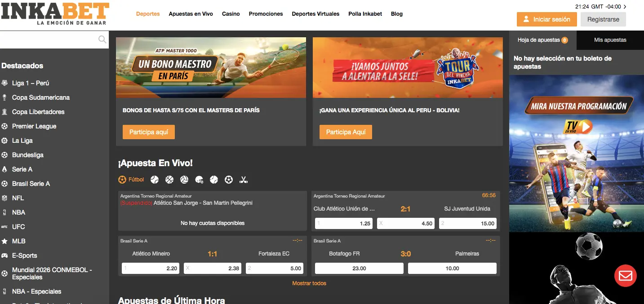Go to Premier League in the sidebar
The height and width of the screenshot is (304, 644).
(x=34, y=126)
